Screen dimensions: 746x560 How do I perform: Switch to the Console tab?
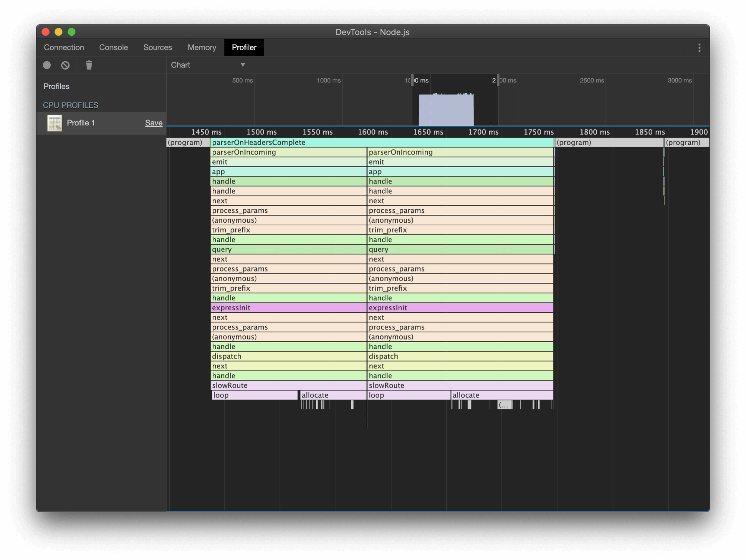(x=113, y=47)
